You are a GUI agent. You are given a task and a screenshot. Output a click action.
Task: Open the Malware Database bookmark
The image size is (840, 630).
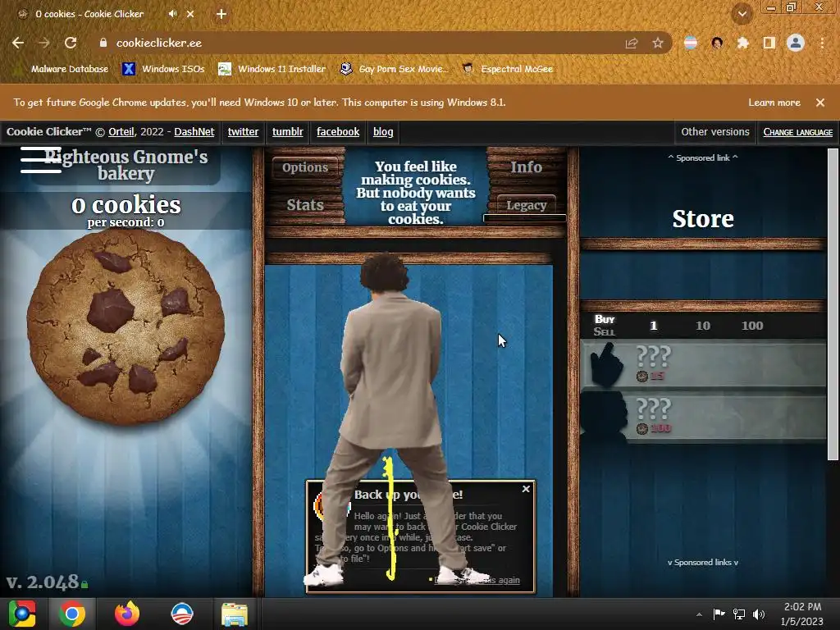(62, 69)
